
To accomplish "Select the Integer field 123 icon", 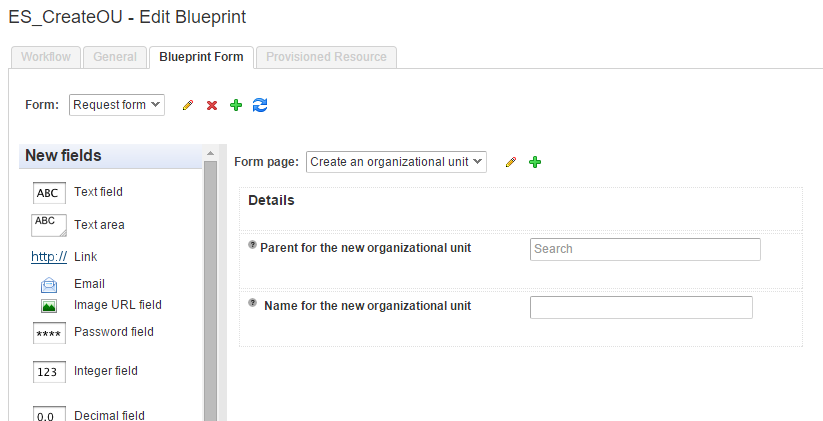I will click(x=49, y=372).
